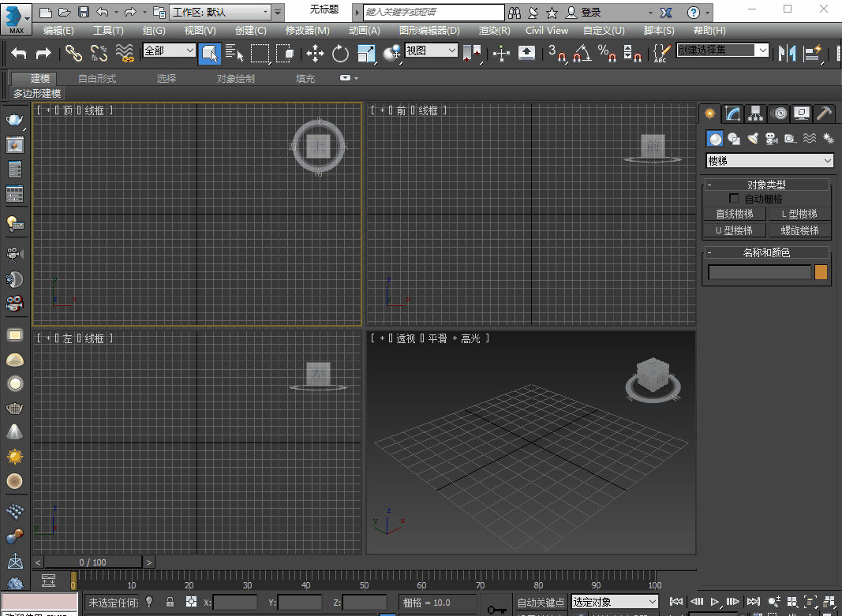Viewport: 842px width, 616px height.
Task: Select Geometry category sphere icon
Action: coord(715,139)
